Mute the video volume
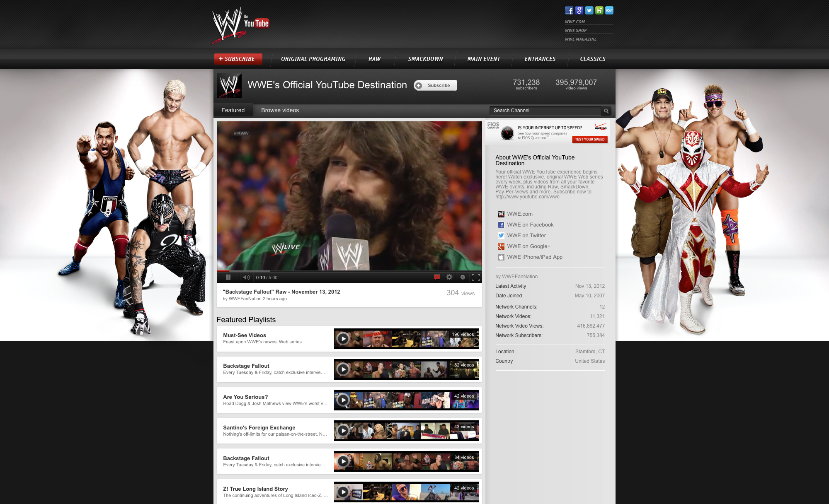This screenshot has width=829, height=504. click(x=247, y=277)
